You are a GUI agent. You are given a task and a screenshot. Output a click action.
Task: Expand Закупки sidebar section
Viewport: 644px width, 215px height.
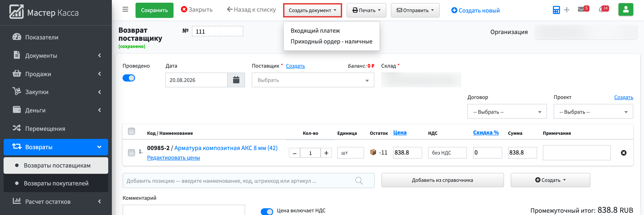pyautogui.click(x=56, y=92)
